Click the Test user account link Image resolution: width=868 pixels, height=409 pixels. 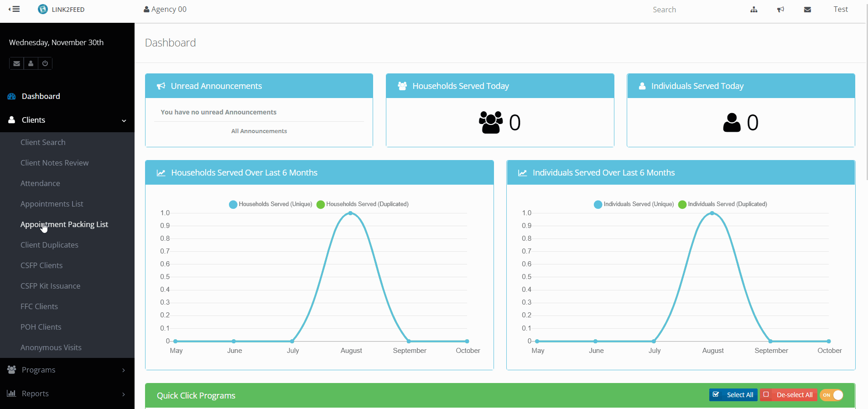[840, 9]
